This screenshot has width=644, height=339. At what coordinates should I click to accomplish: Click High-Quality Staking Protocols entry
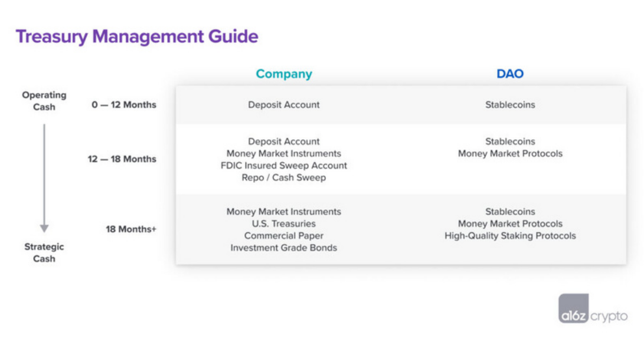[x=510, y=236]
